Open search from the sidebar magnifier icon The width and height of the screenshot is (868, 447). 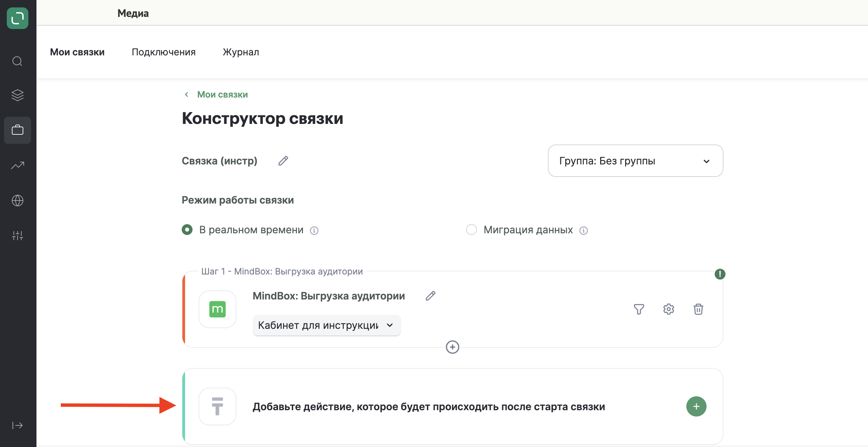(17, 61)
